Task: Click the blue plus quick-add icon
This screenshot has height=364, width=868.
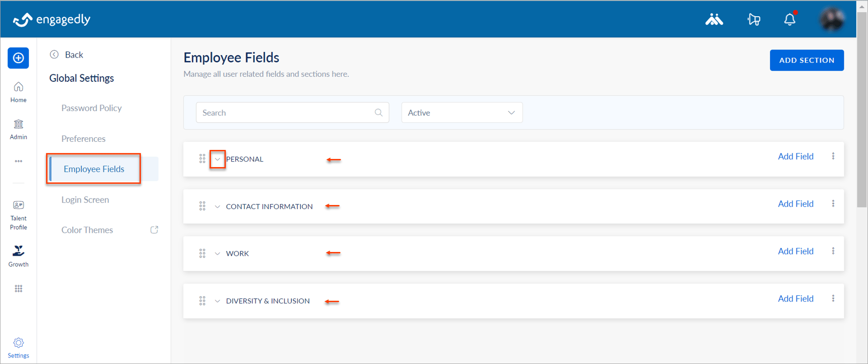Action: coord(18,58)
